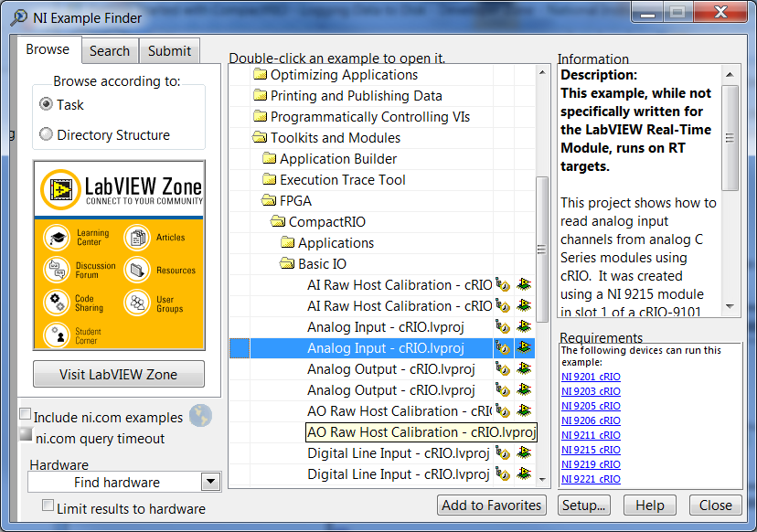Open the NI 9215 cRIO link
The width and height of the screenshot is (757, 532).
[591, 450]
